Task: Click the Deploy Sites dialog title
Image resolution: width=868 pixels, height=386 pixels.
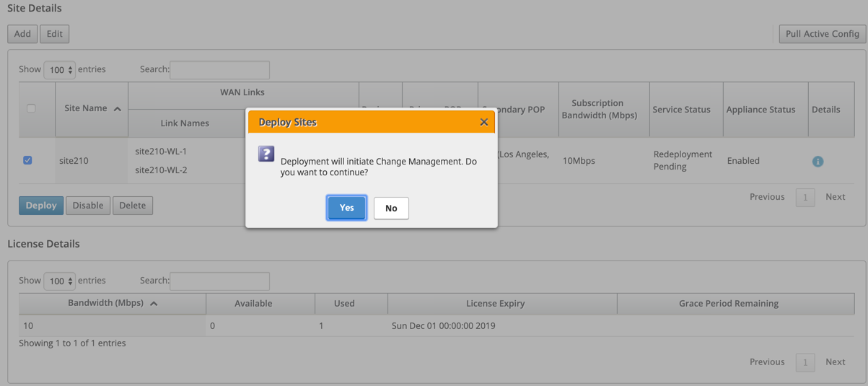Action: [x=287, y=122]
